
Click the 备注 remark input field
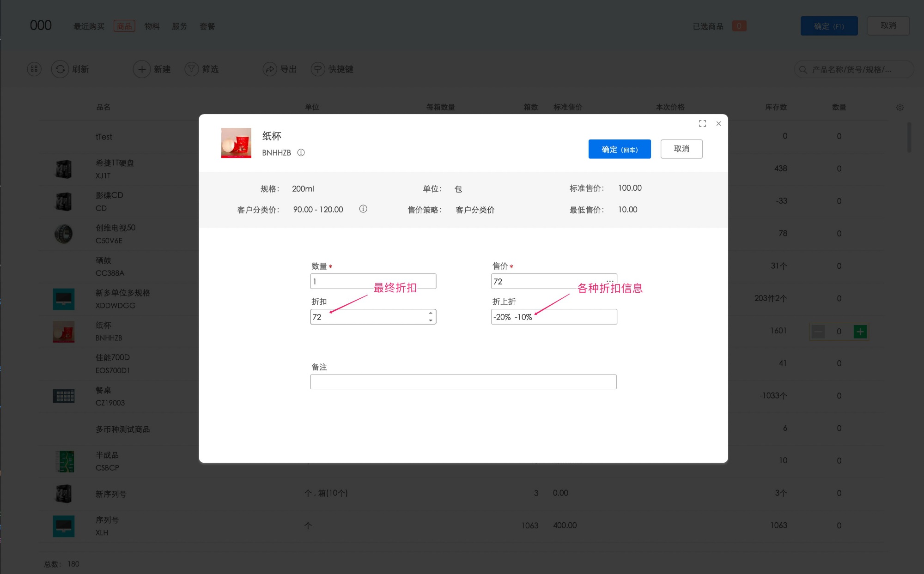coord(463,381)
